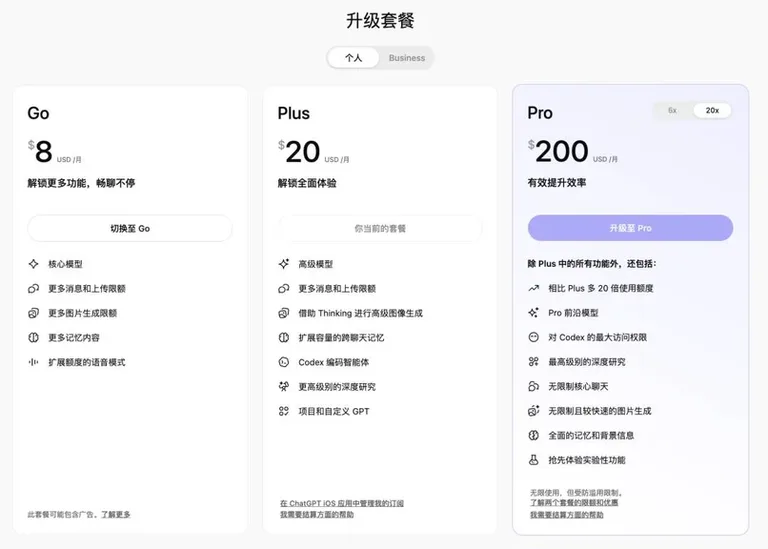Click the chat icon beside Plus's 更多消息和上传限额
Screen dimensions: 768x549
click(x=284, y=288)
